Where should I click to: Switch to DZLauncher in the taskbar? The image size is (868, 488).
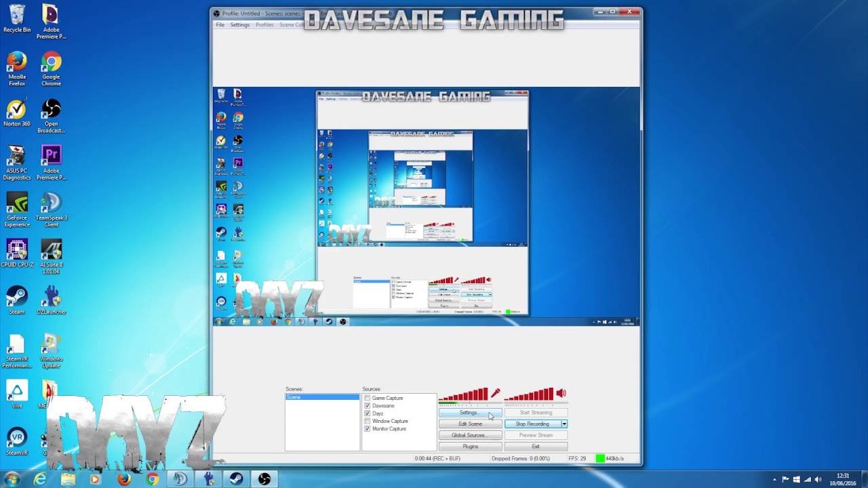pyautogui.click(x=208, y=479)
